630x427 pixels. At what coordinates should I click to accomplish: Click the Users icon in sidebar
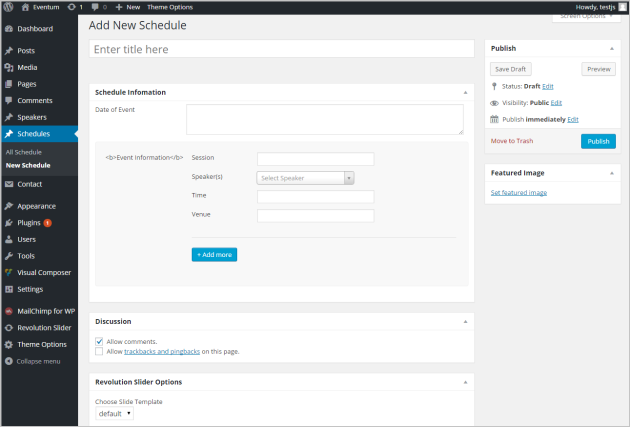click(9, 239)
